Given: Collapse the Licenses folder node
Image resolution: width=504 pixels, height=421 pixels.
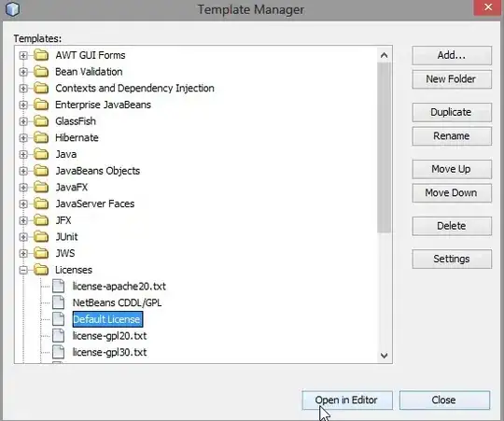Looking at the screenshot, I should click(23, 270).
